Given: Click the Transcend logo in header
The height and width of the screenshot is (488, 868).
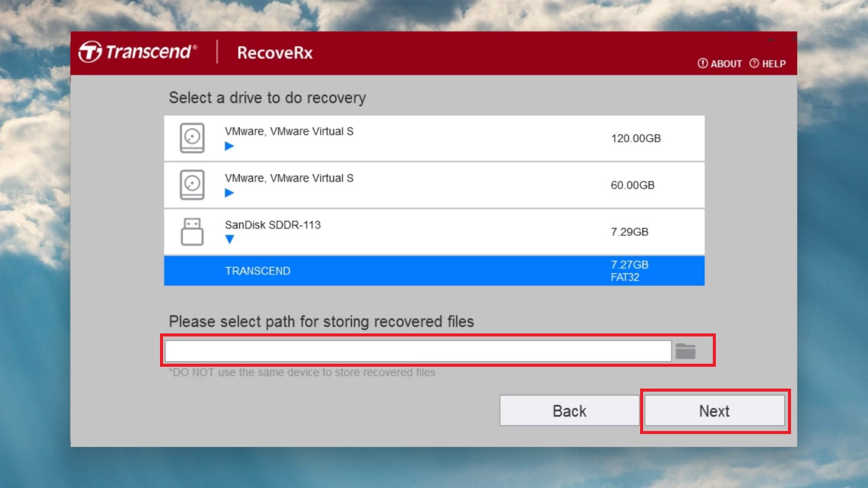Looking at the screenshot, I should click(138, 52).
